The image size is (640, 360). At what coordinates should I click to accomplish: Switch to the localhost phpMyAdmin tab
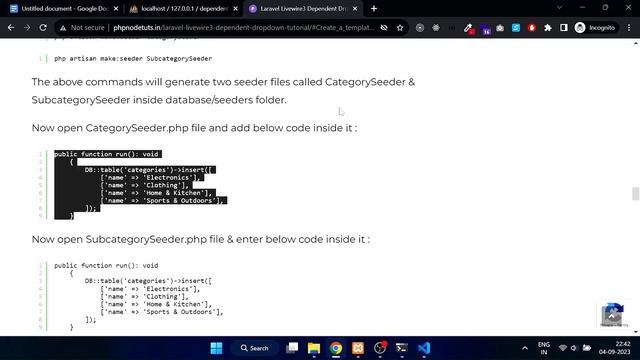(184, 9)
